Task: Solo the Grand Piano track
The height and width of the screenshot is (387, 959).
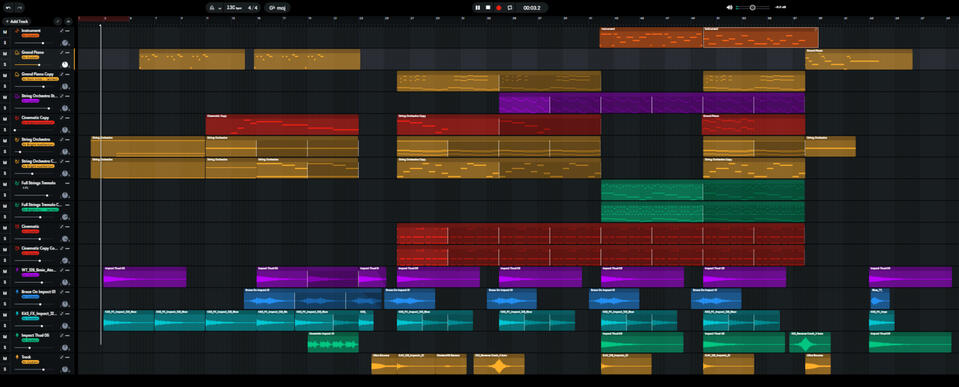Action: pos(5,64)
